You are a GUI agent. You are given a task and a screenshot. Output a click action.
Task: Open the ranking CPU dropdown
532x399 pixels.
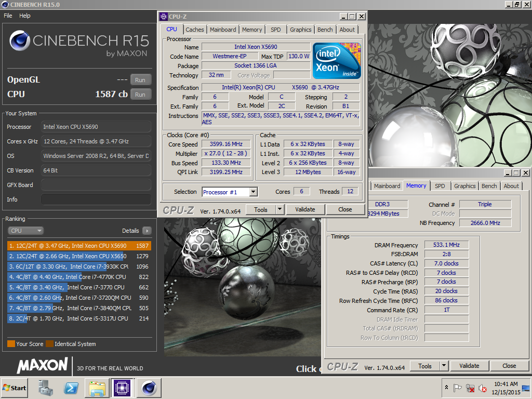26,231
